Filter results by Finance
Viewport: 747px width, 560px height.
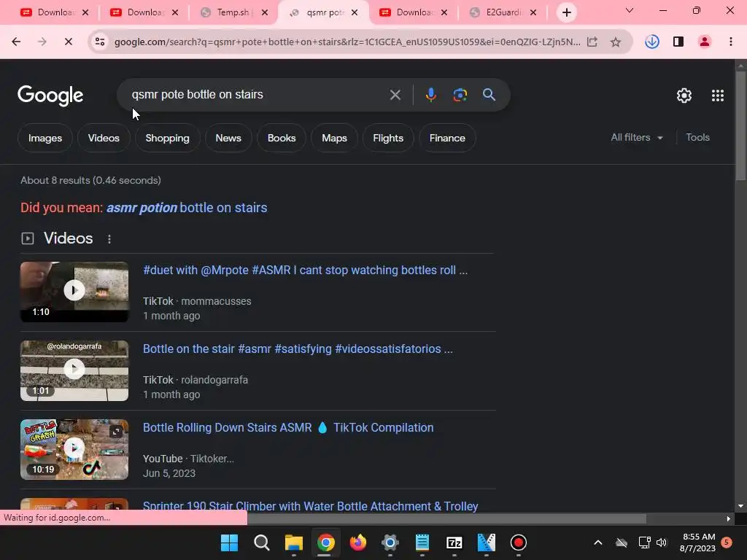[x=447, y=138]
